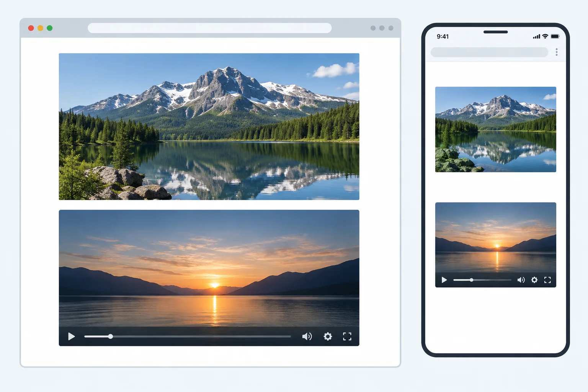Open video settings gear in browser window

tap(328, 336)
